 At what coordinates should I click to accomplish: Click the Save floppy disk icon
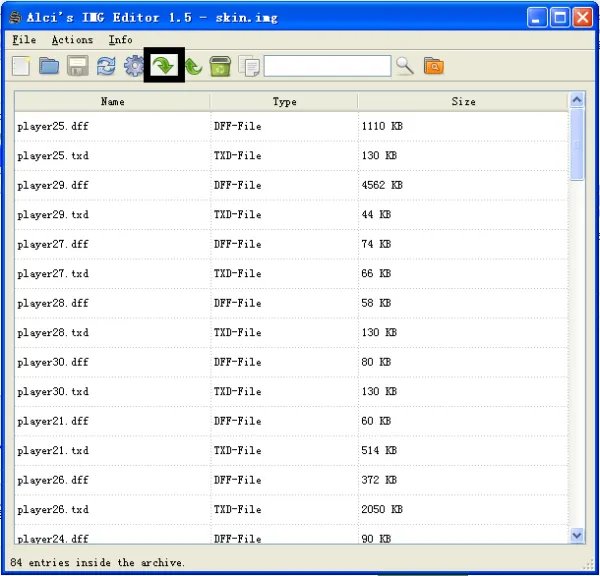[77, 66]
